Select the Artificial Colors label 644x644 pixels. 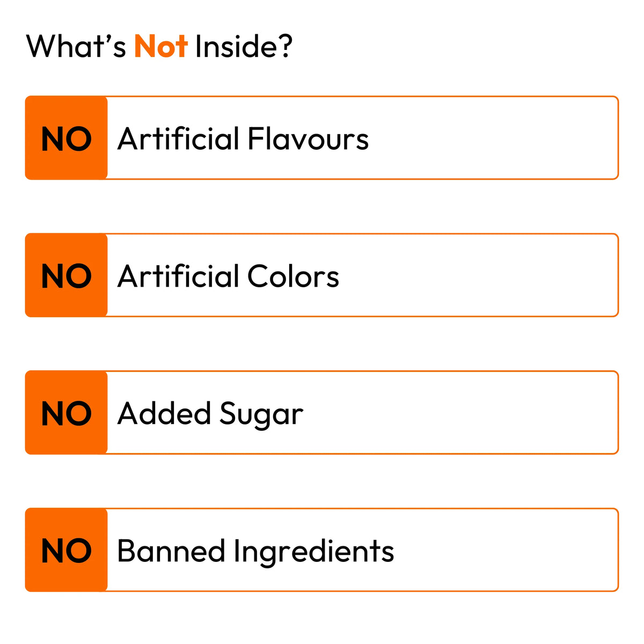(228, 276)
